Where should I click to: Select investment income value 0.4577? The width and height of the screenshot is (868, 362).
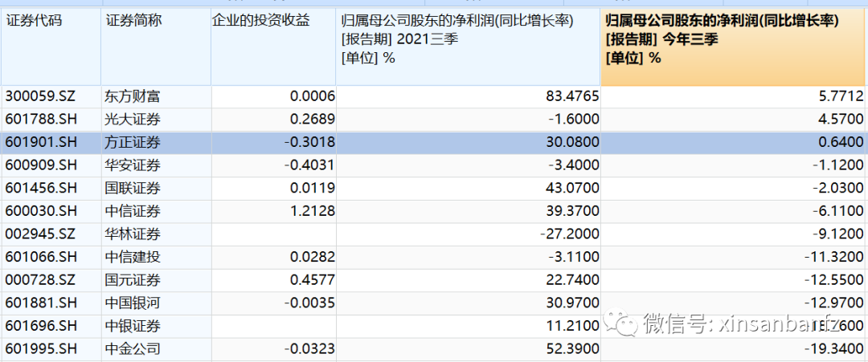coord(313,280)
